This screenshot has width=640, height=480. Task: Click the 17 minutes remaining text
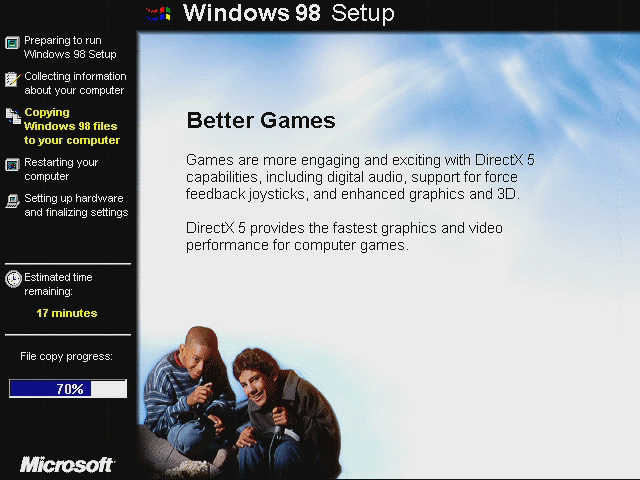pyautogui.click(x=67, y=313)
